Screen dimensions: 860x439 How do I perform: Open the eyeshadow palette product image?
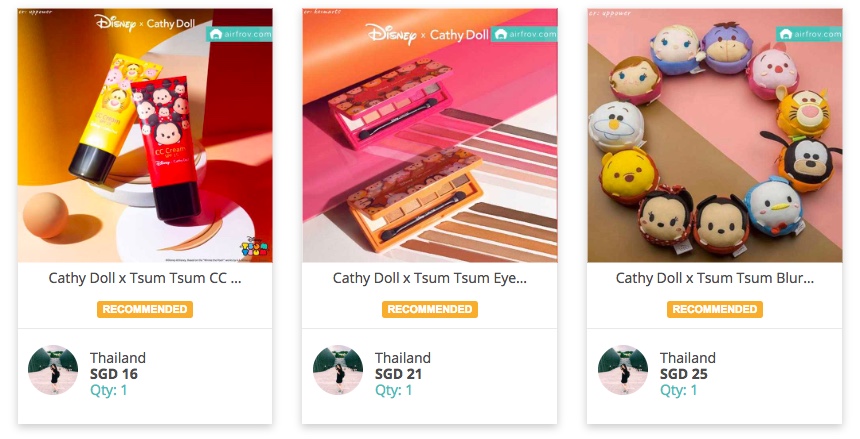click(x=429, y=135)
